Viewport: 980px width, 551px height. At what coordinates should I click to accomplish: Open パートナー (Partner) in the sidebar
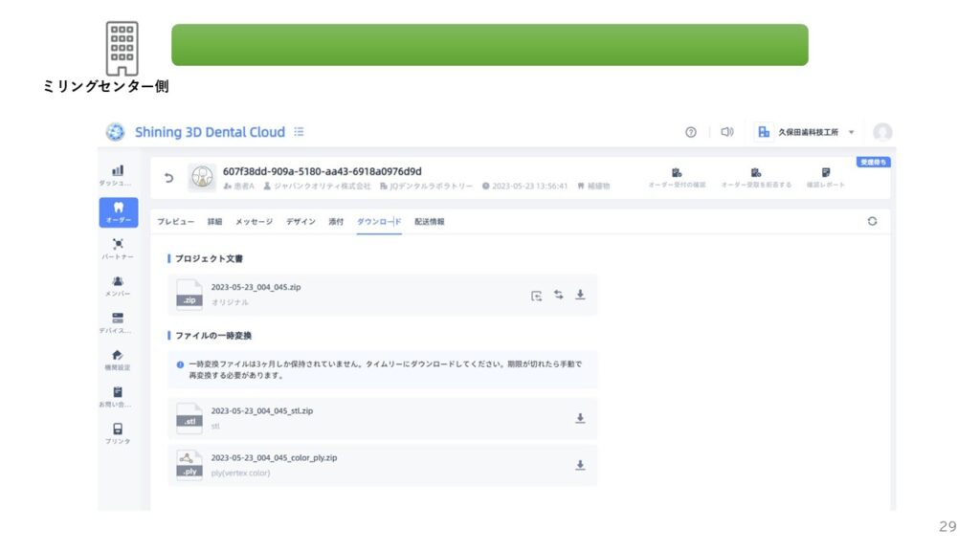pyautogui.click(x=118, y=249)
